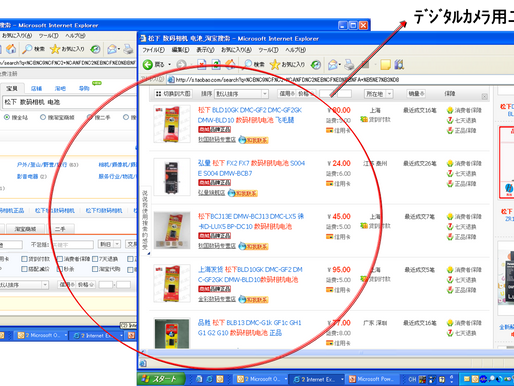Click the Mail envelope icon in front toolbar

coord(333,64)
